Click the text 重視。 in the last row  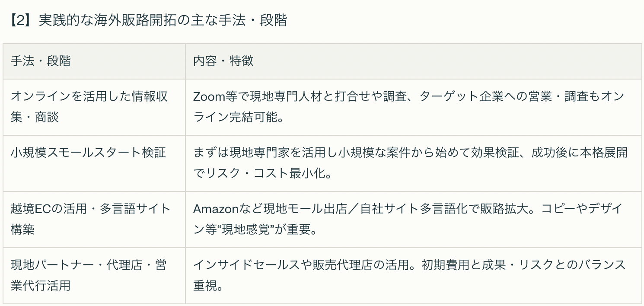coord(208,286)
